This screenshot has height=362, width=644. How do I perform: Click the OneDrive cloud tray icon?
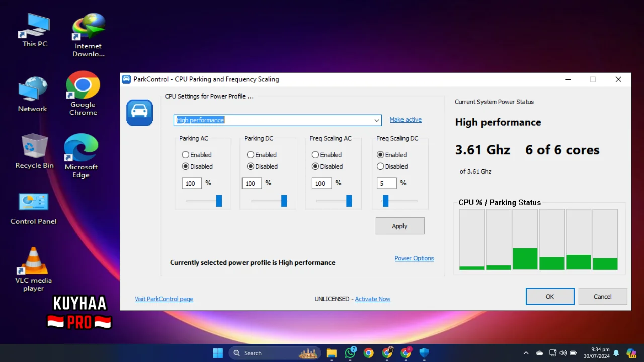click(x=539, y=353)
